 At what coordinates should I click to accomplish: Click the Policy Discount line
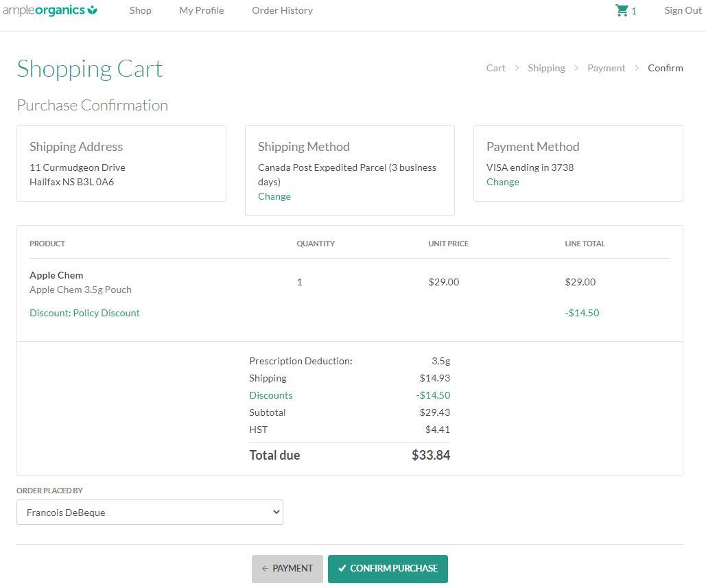click(x=84, y=313)
